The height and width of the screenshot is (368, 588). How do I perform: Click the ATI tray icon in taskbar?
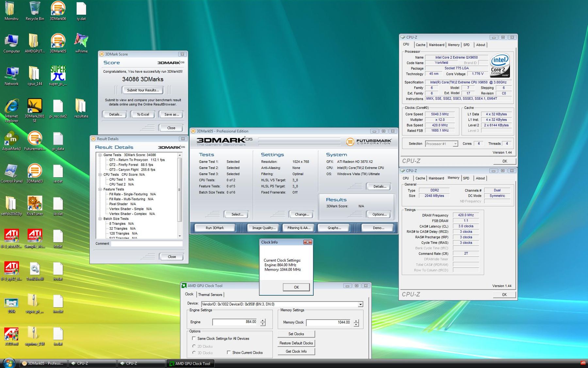583,363
